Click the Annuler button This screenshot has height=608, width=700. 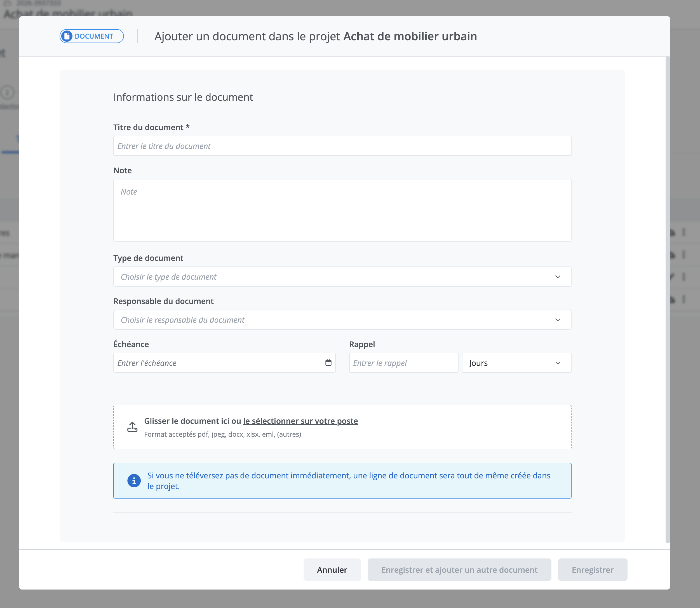332,570
